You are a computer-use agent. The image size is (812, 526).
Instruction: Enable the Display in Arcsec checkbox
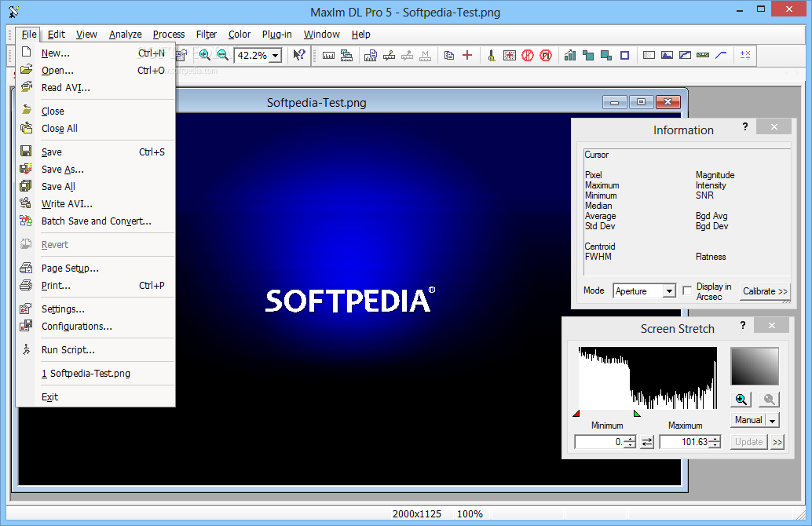[687, 291]
